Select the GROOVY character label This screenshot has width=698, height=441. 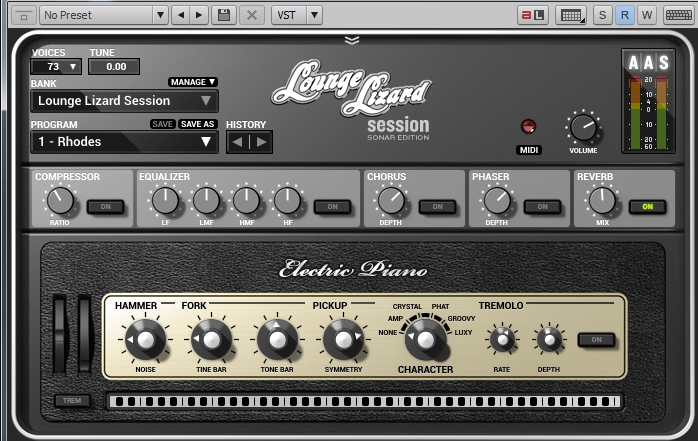point(461,319)
